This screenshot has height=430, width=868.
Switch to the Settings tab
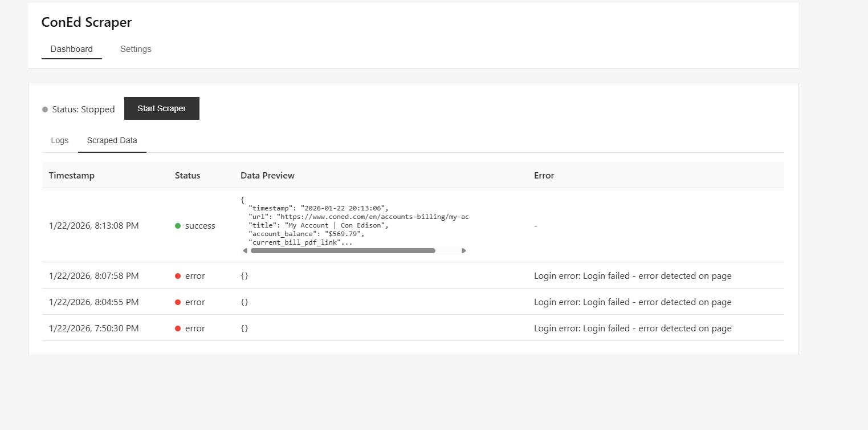tap(136, 49)
